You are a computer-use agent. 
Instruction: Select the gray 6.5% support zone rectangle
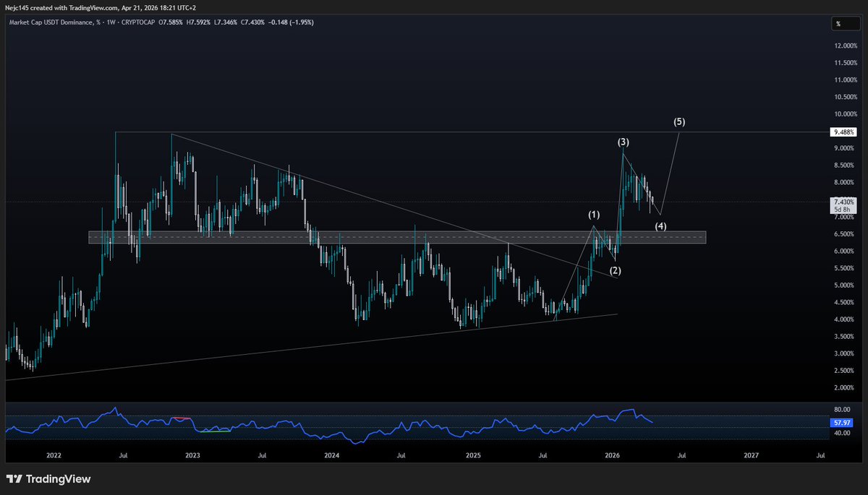point(397,238)
